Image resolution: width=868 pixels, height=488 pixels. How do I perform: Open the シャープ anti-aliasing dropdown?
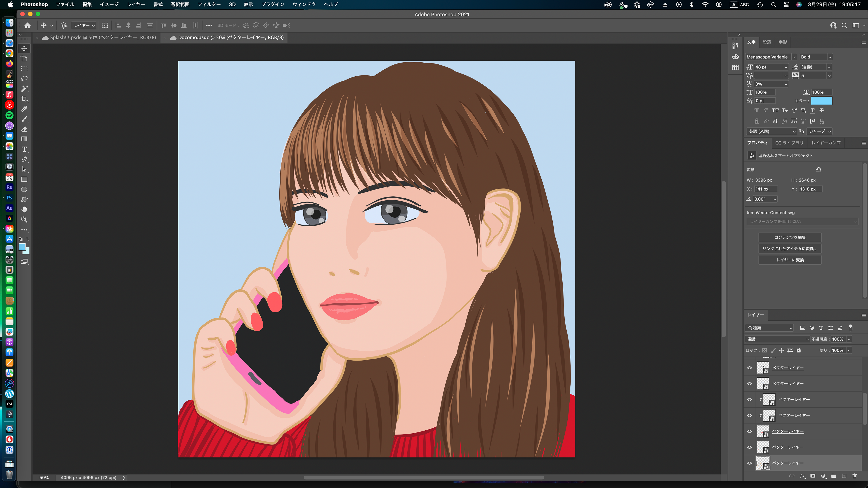(820, 131)
